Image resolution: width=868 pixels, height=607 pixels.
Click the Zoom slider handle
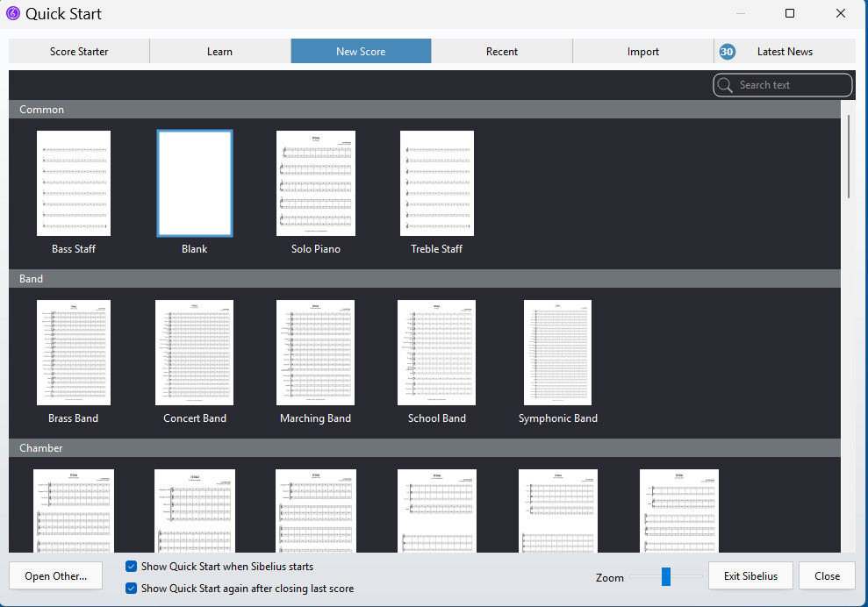point(666,576)
